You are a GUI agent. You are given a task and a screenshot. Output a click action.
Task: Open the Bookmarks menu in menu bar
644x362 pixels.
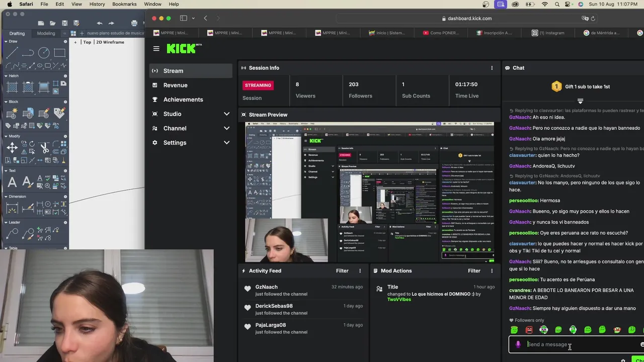coord(124,4)
